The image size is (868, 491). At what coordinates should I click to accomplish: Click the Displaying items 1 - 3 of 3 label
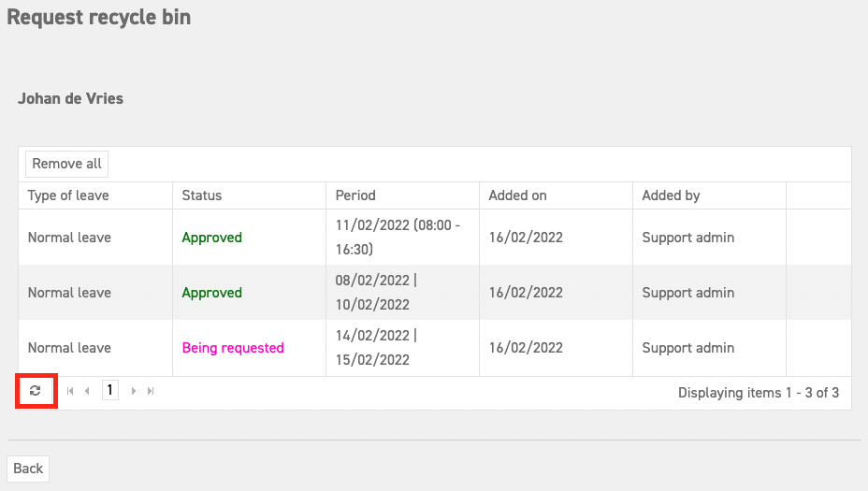point(759,393)
